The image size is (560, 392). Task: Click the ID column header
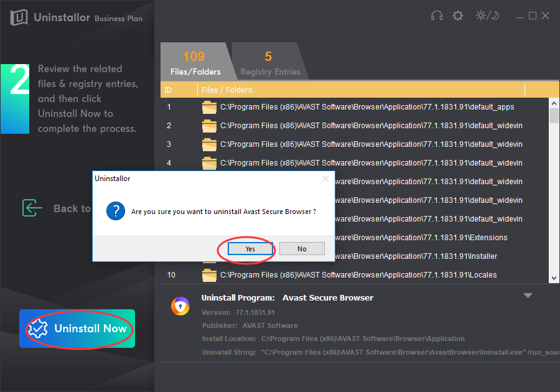tap(179, 90)
